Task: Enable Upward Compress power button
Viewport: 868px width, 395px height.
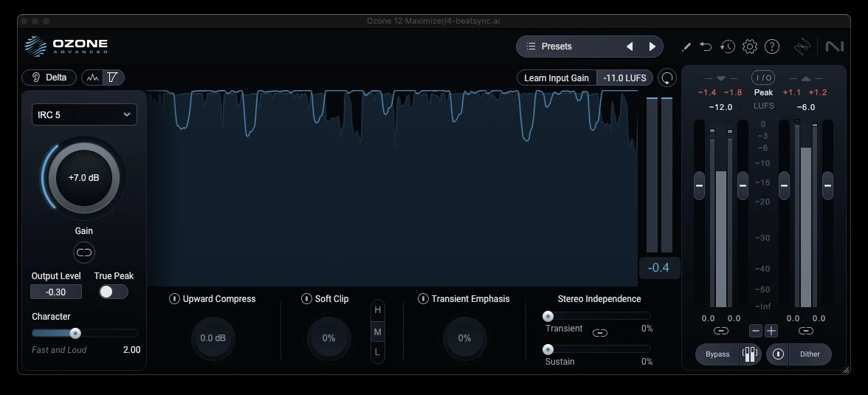Action: [x=174, y=298]
